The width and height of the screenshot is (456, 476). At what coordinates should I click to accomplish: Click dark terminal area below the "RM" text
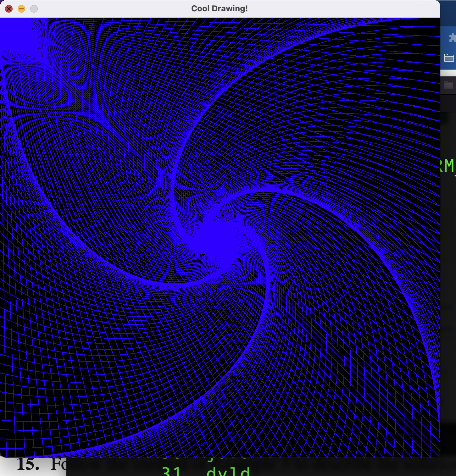click(448, 252)
